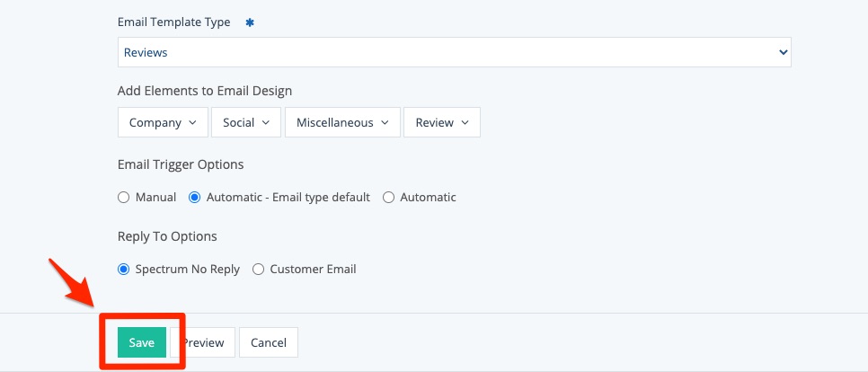Expand the Miscellaneous elements dropdown
868x372 pixels.
point(341,123)
